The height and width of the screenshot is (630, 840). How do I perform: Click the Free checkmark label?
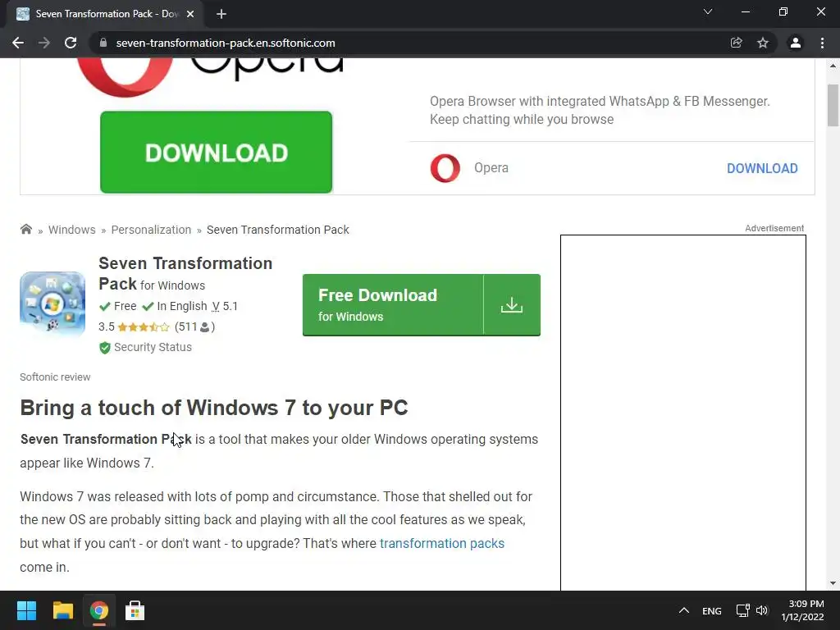pos(118,306)
